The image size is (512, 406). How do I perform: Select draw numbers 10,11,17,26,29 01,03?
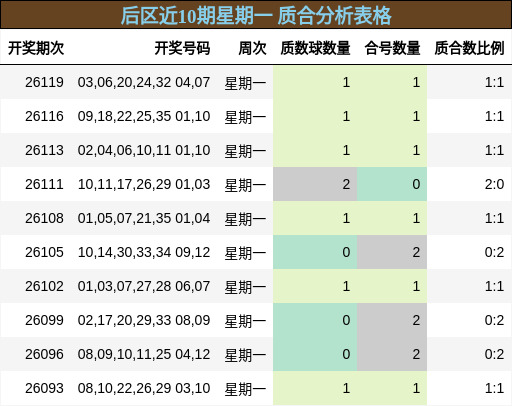(144, 184)
